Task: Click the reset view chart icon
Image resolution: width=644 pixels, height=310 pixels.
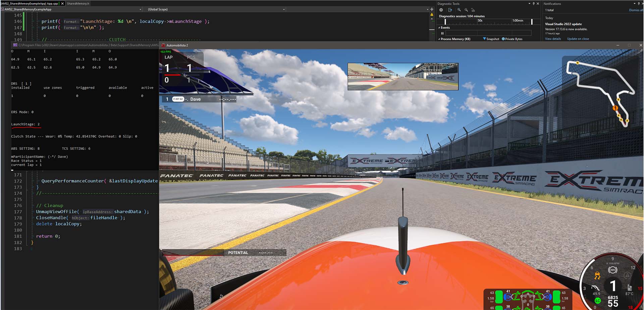Action: tap(473, 10)
